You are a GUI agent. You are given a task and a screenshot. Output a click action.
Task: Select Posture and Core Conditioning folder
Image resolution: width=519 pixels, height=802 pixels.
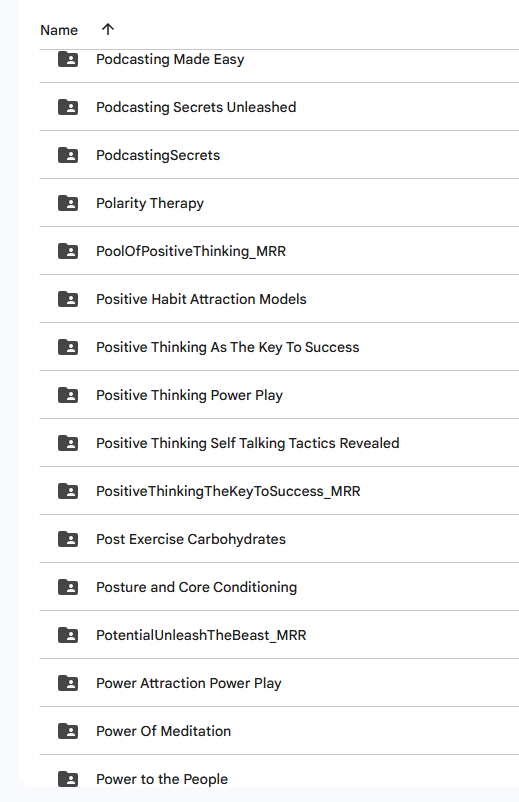[279, 587]
